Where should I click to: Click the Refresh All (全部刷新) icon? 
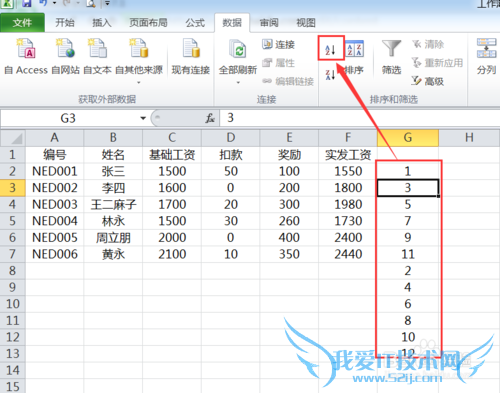click(238, 49)
